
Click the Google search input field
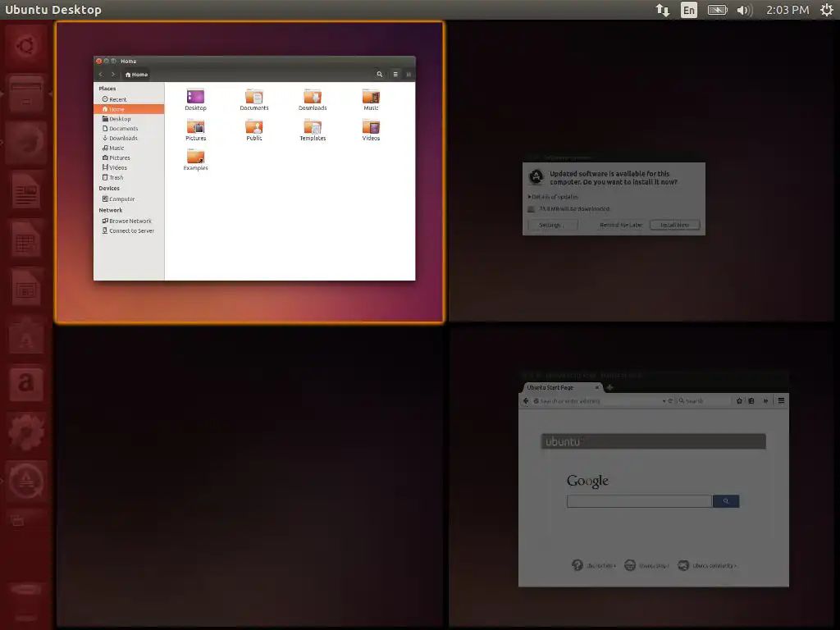639,501
